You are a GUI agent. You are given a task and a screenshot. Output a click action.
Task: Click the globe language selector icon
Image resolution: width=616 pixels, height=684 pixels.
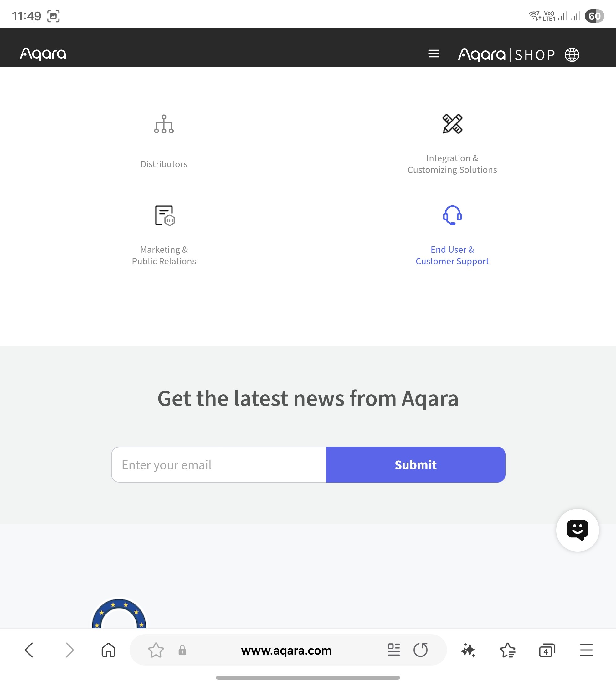(572, 54)
